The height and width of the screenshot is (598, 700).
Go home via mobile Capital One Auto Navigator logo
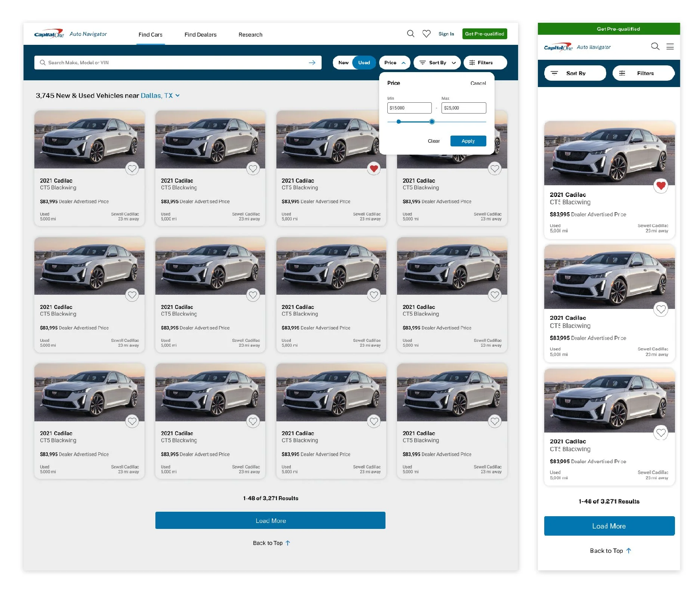(x=577, y=47)
